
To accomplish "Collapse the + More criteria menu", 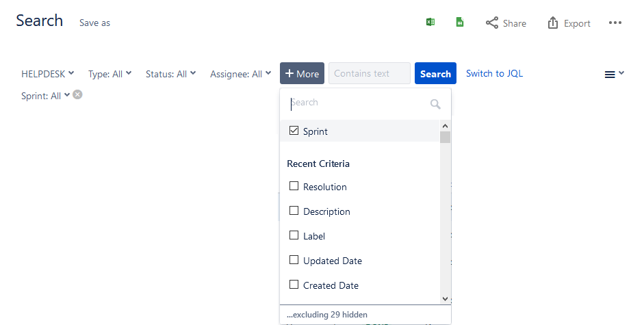I will click(x=302, y=73).
